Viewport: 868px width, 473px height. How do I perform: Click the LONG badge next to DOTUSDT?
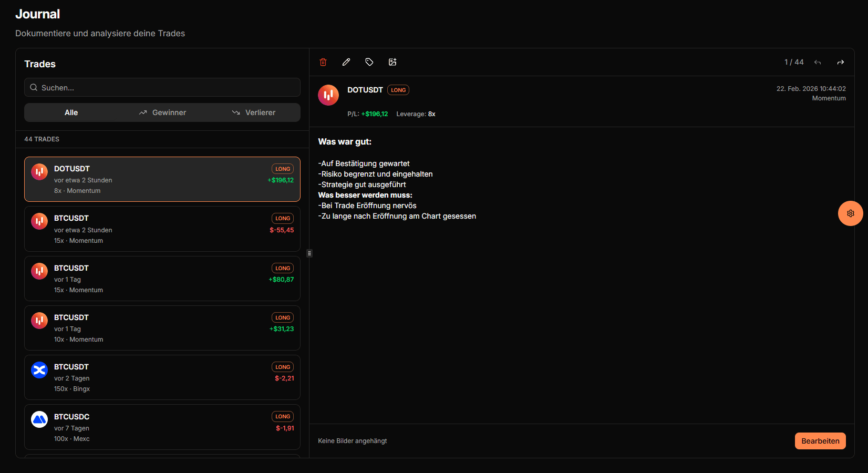click(398, 90)
